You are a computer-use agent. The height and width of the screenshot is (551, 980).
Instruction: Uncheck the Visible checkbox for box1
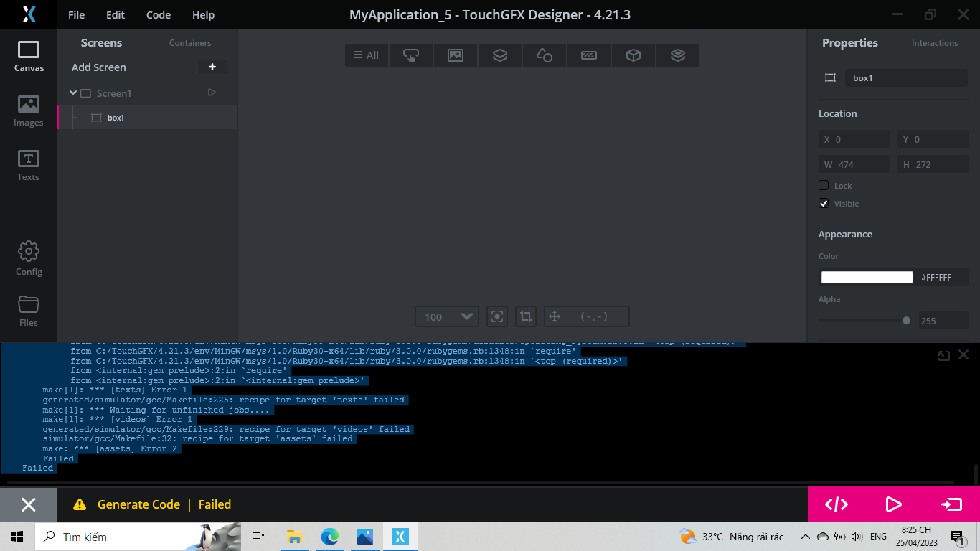click(824, 203)
